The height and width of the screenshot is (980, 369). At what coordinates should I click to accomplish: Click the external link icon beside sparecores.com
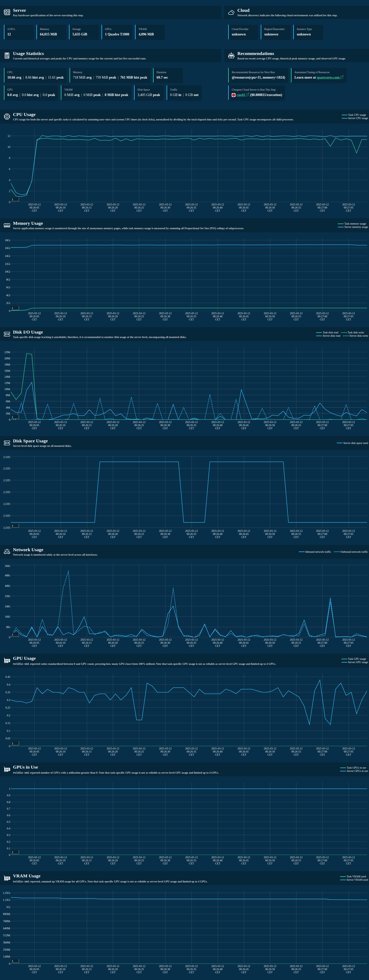tap(341, 77)
